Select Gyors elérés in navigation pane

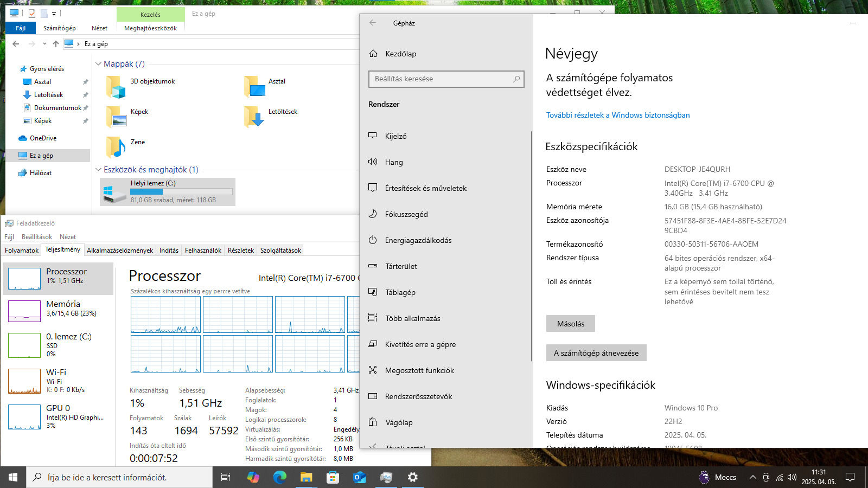(x=47, y=69)
